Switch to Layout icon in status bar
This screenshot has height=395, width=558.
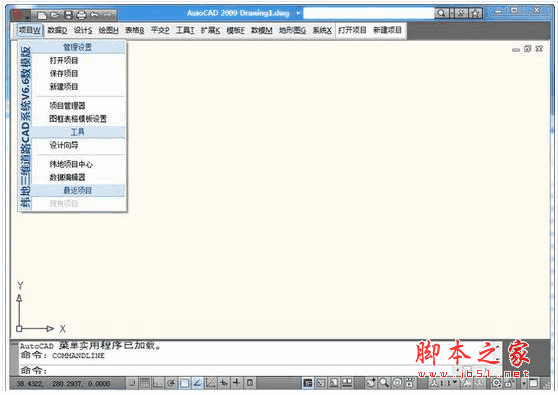[x=321, y=383]
